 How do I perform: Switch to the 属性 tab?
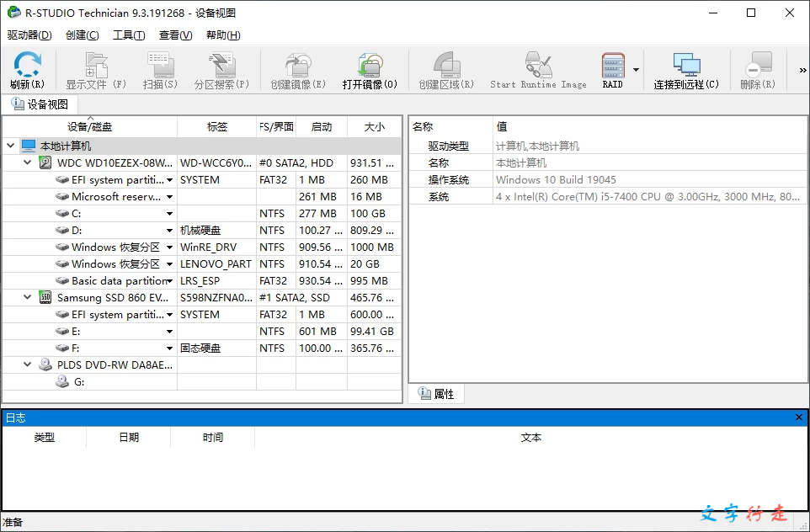[436, 394]
